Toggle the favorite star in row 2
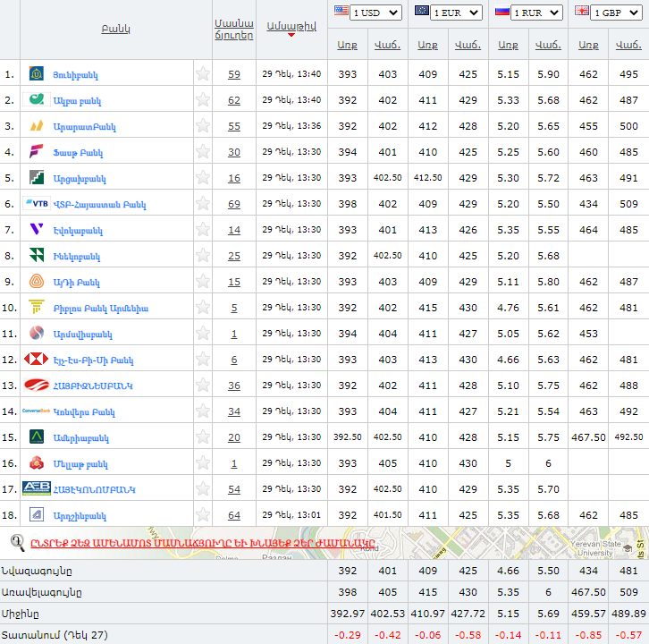The height and width of the screenshot is (644, 649). pos(203,100)
